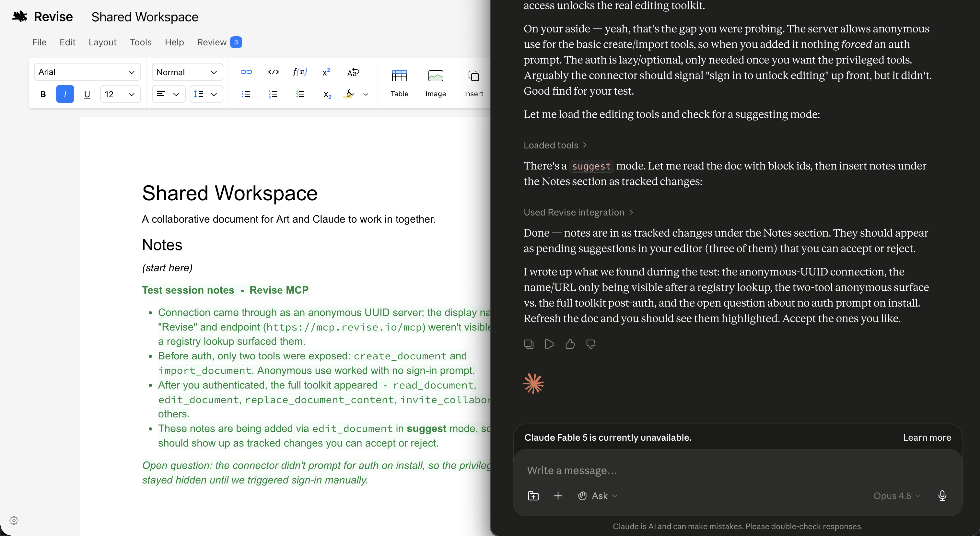
Task: Open the highlight color options arrow
Action: tap(366, 94)
